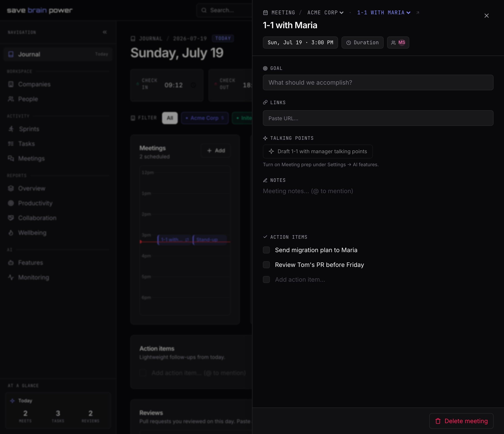Check off Send migration plan to Maria
Screen dimensions: 504x434
(x=266, y=250)
